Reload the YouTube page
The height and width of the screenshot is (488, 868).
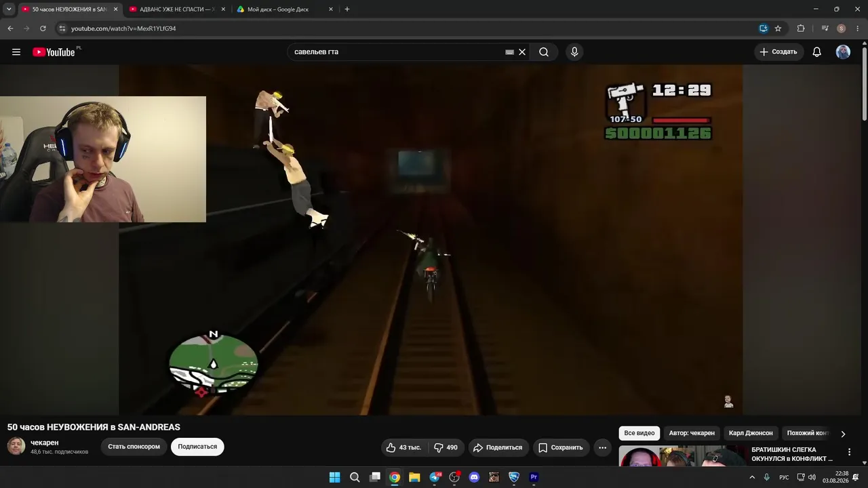tap(43, 28)
